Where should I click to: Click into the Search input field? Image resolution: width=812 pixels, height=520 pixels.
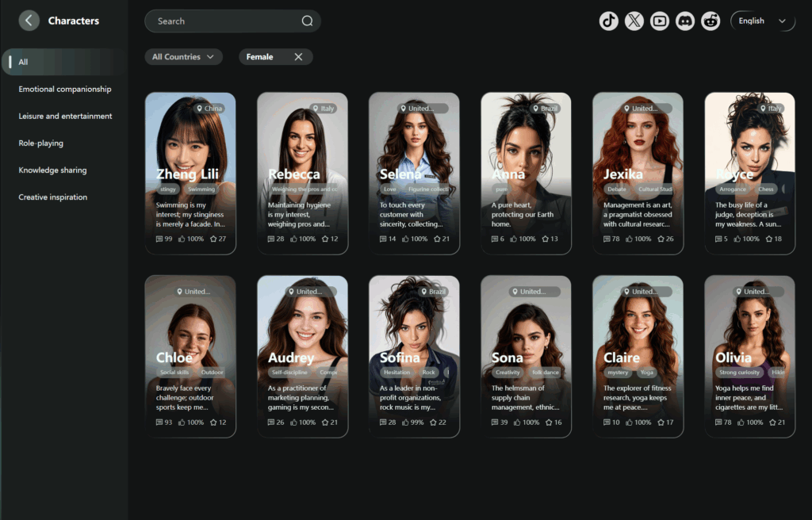coord(222,21)
